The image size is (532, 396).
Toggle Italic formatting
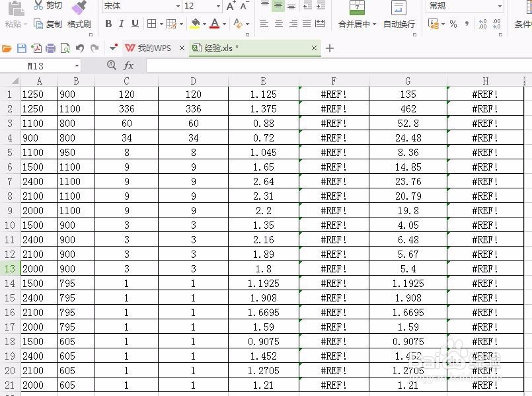click(x=121, y=24)
